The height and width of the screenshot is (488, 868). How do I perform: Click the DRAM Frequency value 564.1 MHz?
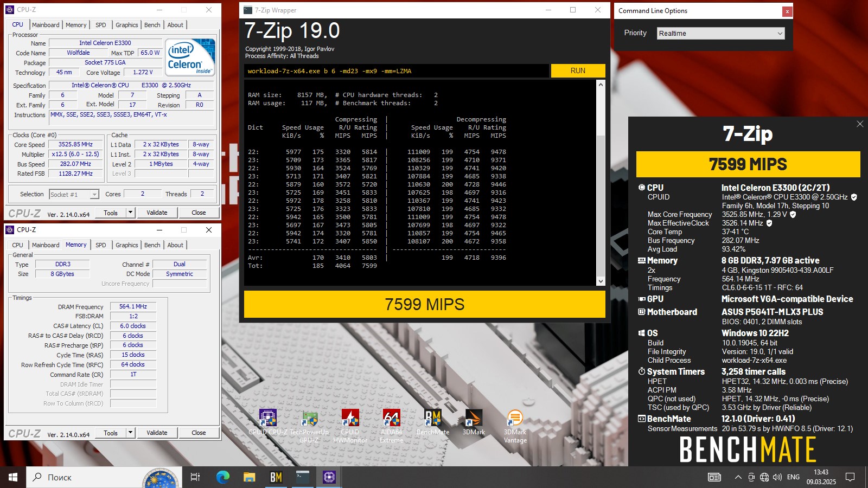click(133, 306)
